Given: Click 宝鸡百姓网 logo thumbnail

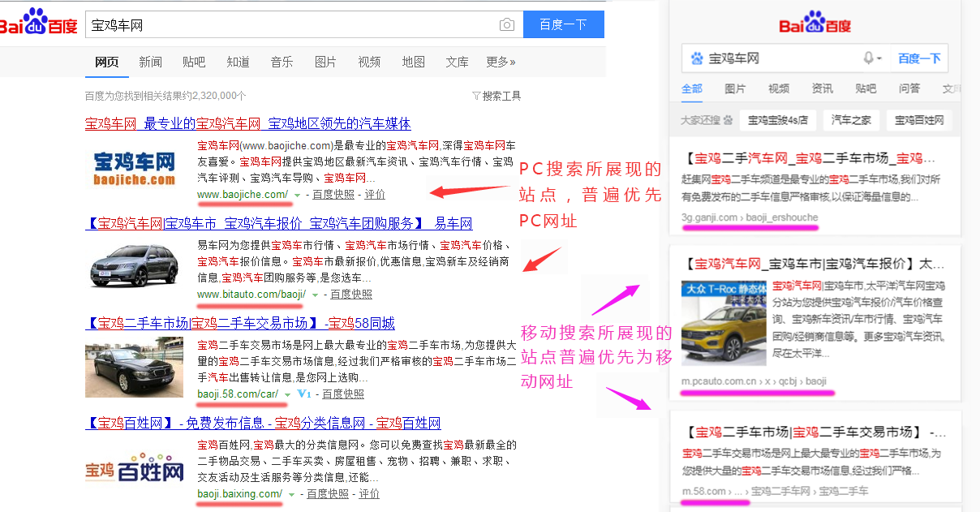Looking at the screenshot, I should 135,467.
